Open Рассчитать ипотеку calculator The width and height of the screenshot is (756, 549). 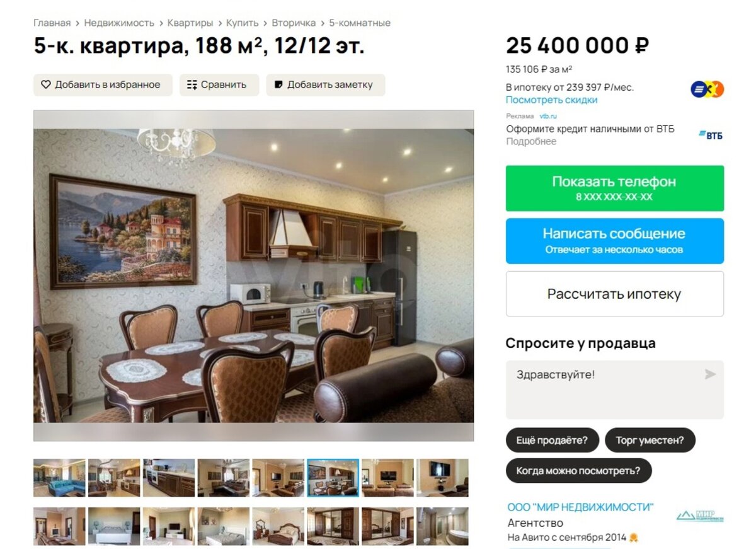[x=615, y=294]
